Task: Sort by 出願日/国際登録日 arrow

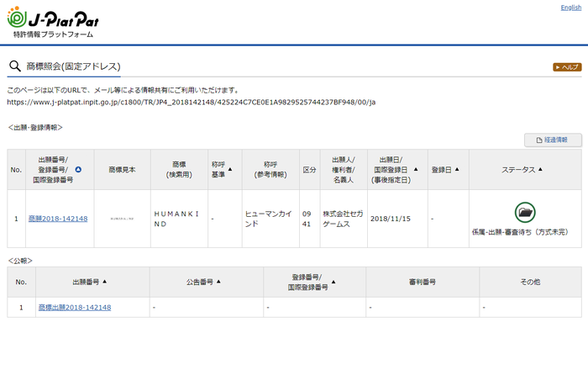Action: 416,169
